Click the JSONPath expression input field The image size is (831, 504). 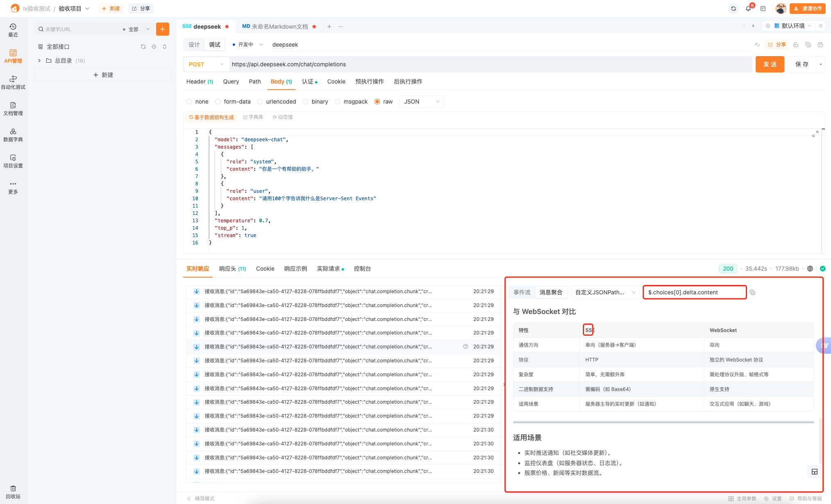695,292
